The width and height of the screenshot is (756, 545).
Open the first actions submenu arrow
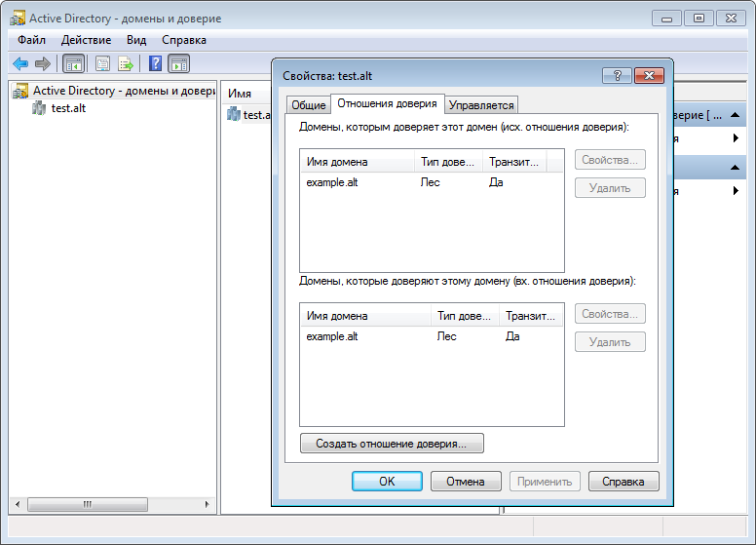[x=736, y=137]
